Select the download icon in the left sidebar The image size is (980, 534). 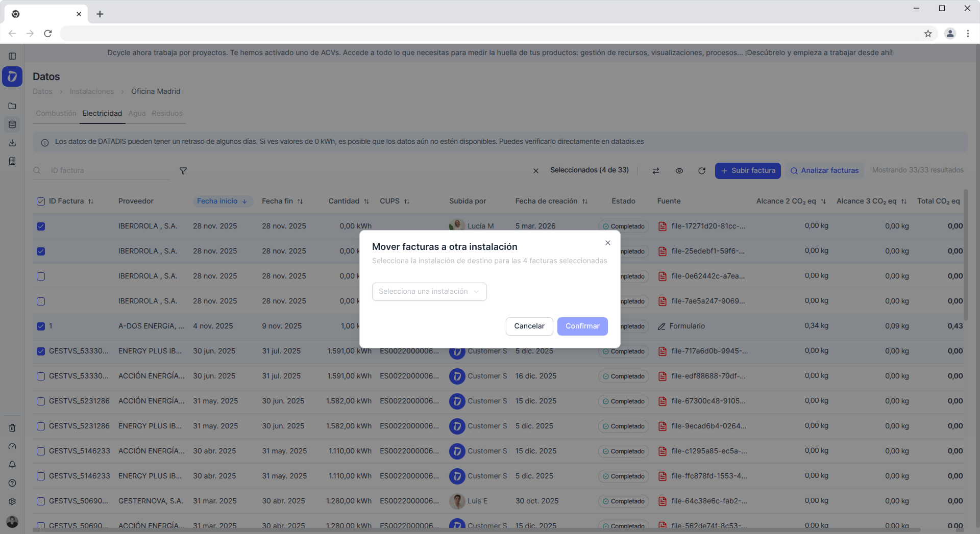point(12,143)
